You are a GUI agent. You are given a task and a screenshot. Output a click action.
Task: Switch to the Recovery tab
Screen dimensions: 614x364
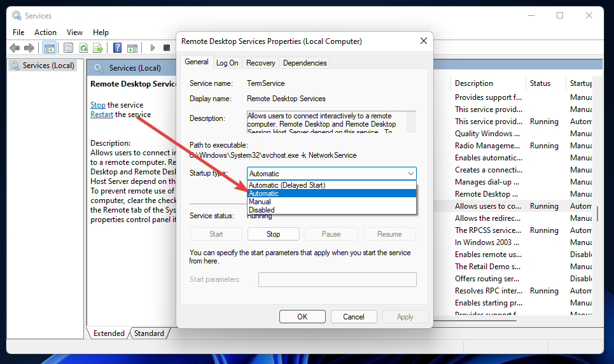[260, 63]
